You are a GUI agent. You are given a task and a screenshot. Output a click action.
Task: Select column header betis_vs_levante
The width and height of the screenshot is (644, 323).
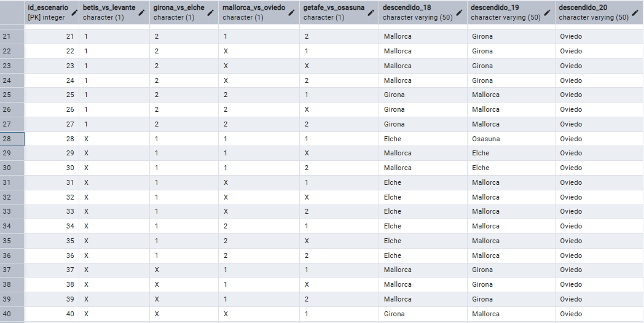[x=114, y=12]
